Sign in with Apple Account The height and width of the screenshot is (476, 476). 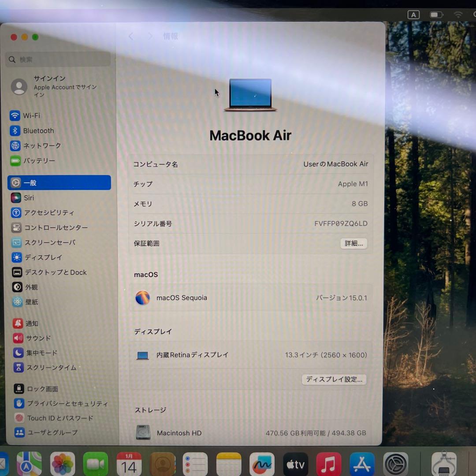coord(57,86)
